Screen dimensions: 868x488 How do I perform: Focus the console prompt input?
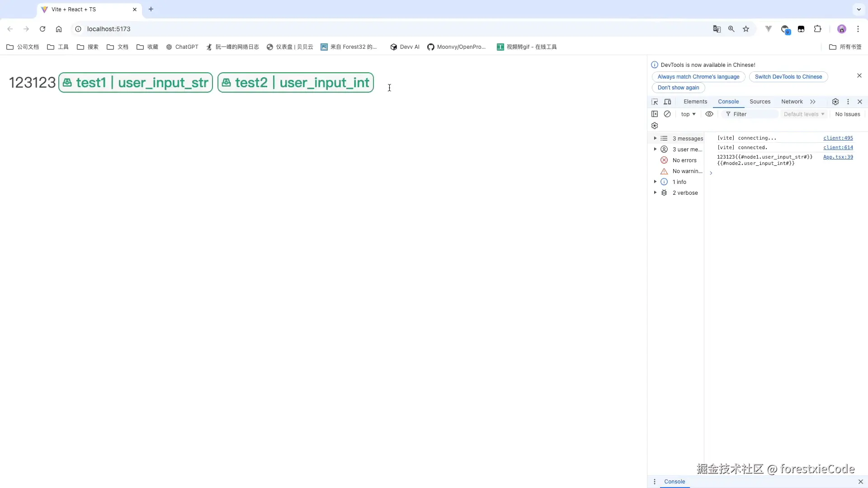[787, 173]
